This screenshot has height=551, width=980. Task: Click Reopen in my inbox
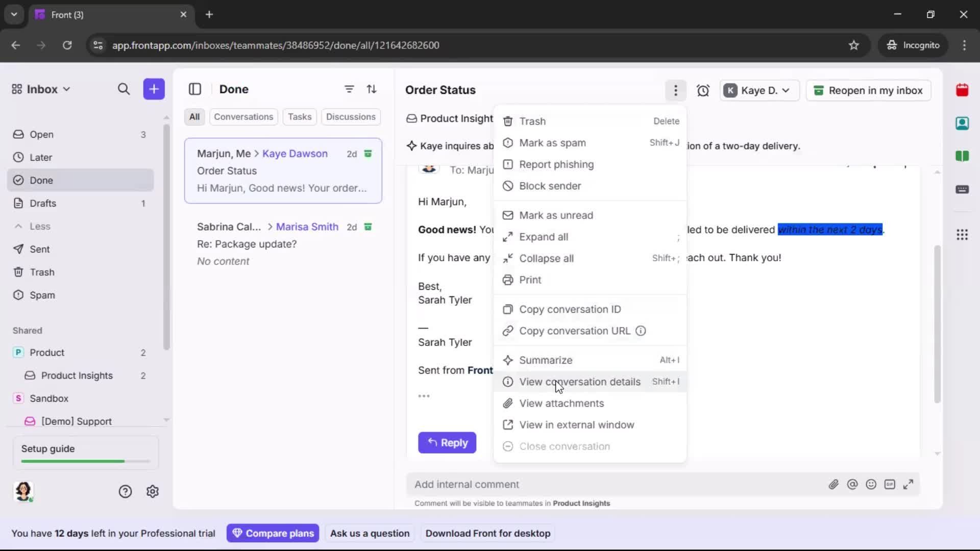pos(868,90)
